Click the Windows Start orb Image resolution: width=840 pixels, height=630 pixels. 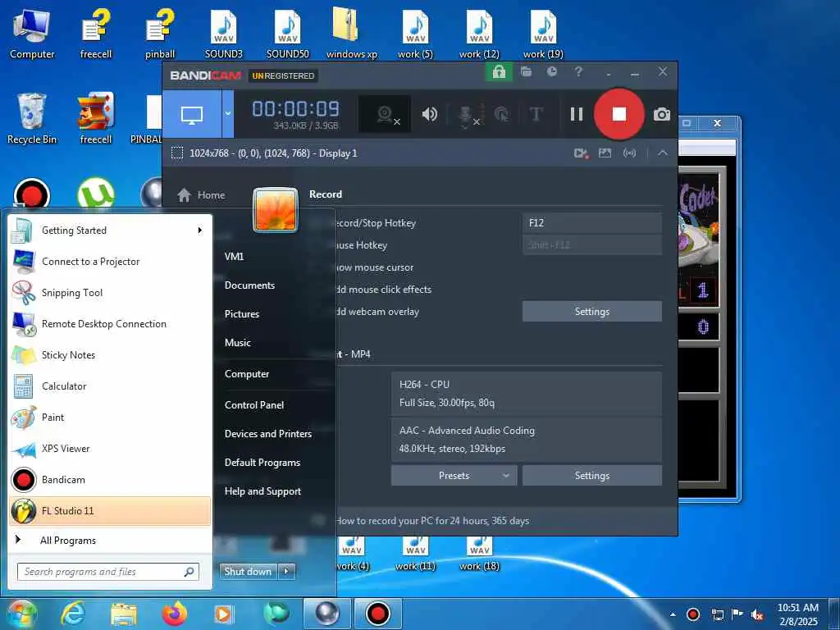[x=21, y=614]
